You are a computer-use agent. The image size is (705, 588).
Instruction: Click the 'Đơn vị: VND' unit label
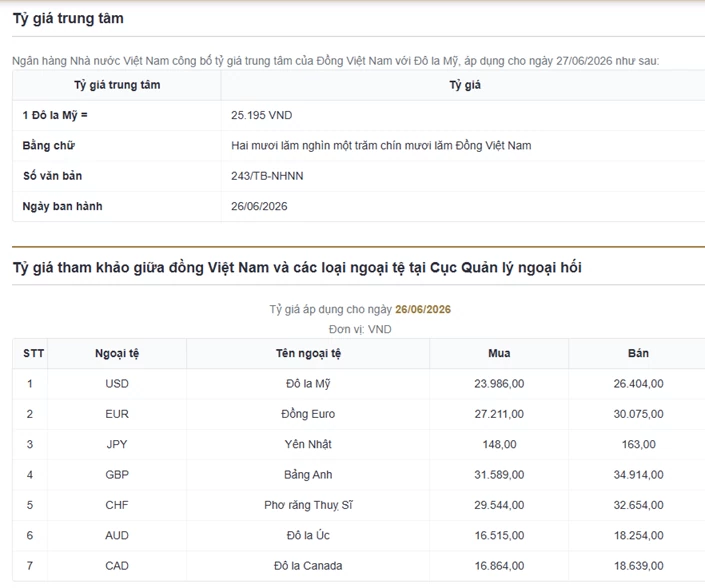pyautogui.click(x=360, y=329)
